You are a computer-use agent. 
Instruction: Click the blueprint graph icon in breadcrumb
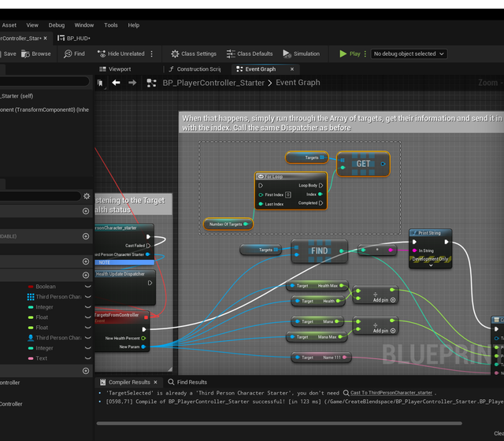click(x=151, y=83)
